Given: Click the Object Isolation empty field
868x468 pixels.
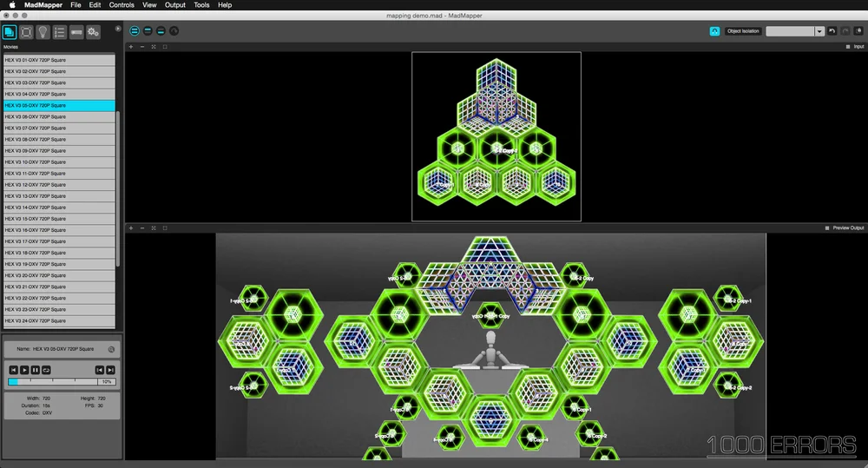Looking at the screenshot, I should pos(790,31).
